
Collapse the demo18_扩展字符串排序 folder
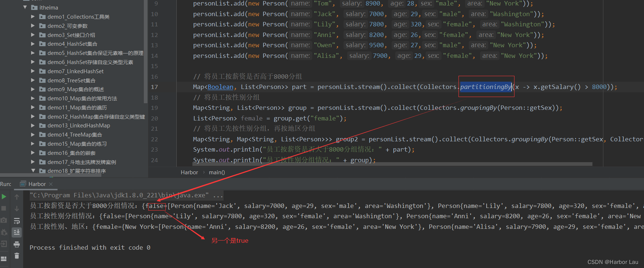point(33,171)
